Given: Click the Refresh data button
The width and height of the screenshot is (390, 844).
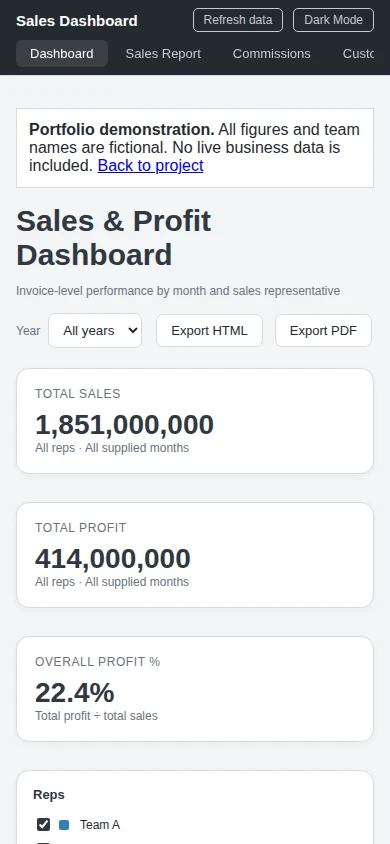Looking at the screenshot, I should (238, 20).
